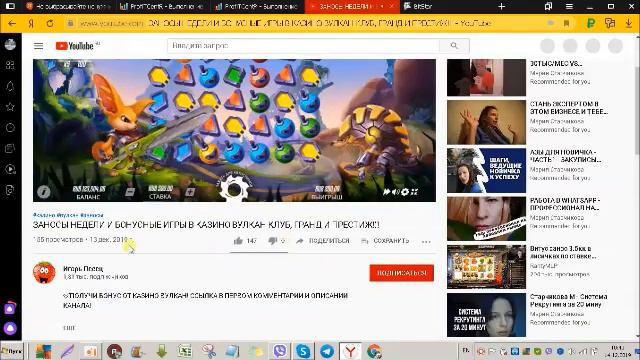640x360 pixels.
Task: Open favorites star in browser sidebar
Action: (x=10, y=107)
